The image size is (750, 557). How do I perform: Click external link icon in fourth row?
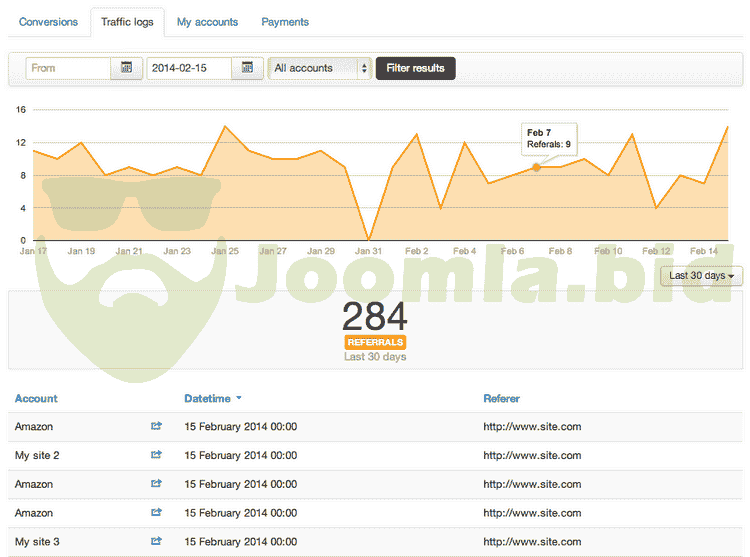156,513
